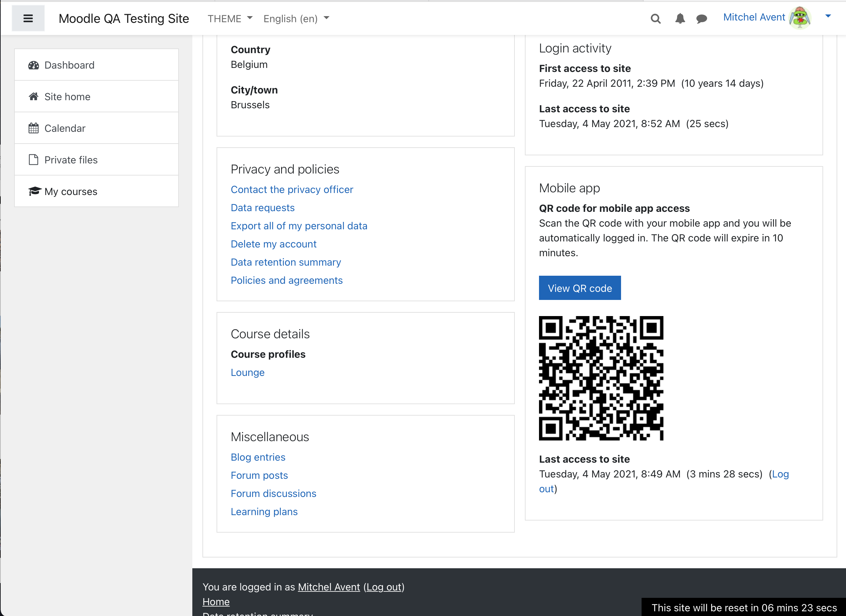Click the Home link in footer

216,602
